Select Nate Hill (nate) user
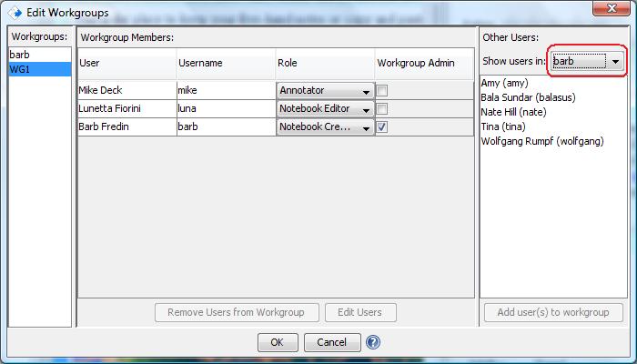 point(553,112)
